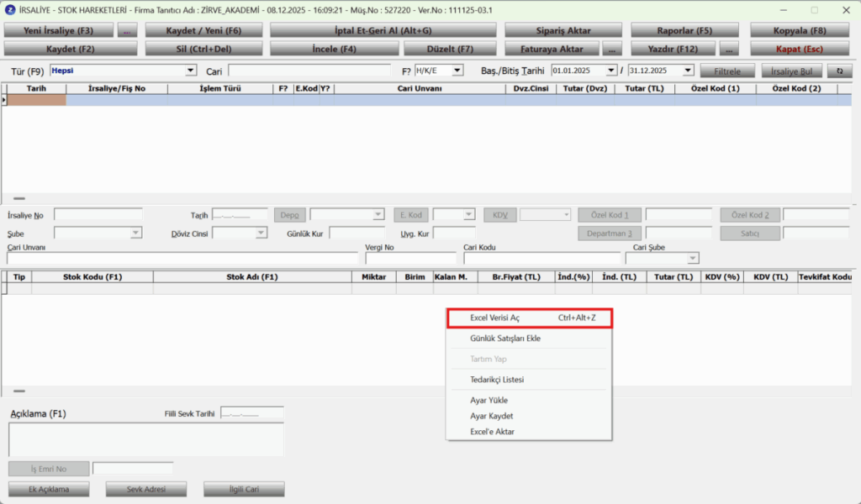Image resolution: width=861 pixels, height=504 pixels.
Task: Click Düzelt (F7) button
Action: click(x=451, y=49)
